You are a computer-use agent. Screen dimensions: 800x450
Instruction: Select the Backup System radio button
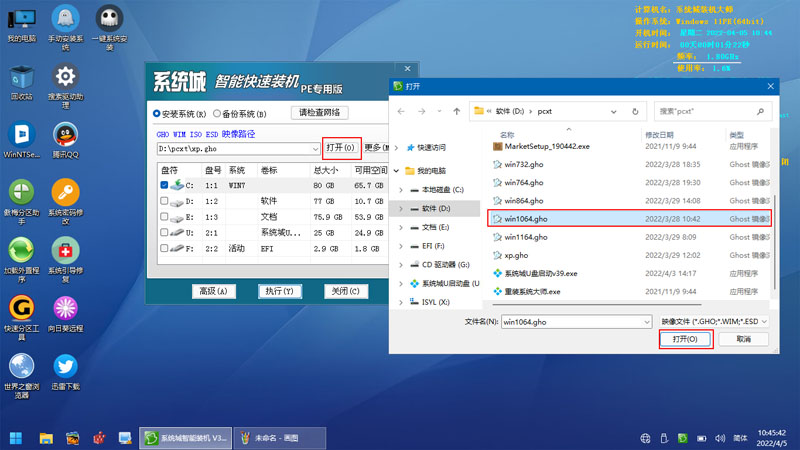[x=217, y=114]
